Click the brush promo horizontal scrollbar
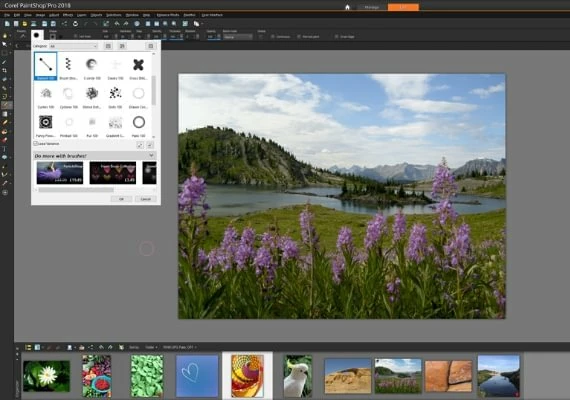The width and height of the screenshot is (570, 400). [76, 190]
